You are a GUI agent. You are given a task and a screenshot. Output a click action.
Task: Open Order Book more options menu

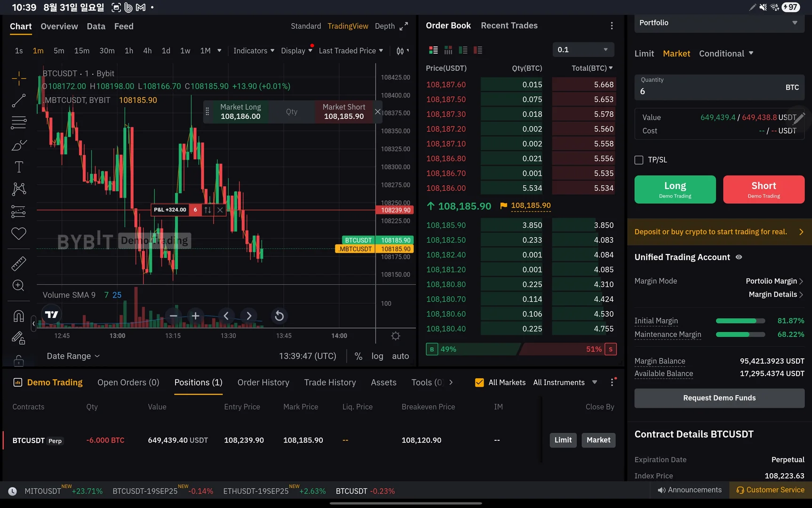point(612,26)
